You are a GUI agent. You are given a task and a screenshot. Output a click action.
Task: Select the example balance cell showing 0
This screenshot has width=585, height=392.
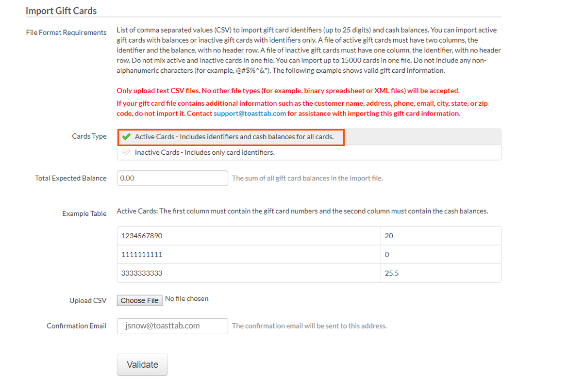[x=387, y=255]
